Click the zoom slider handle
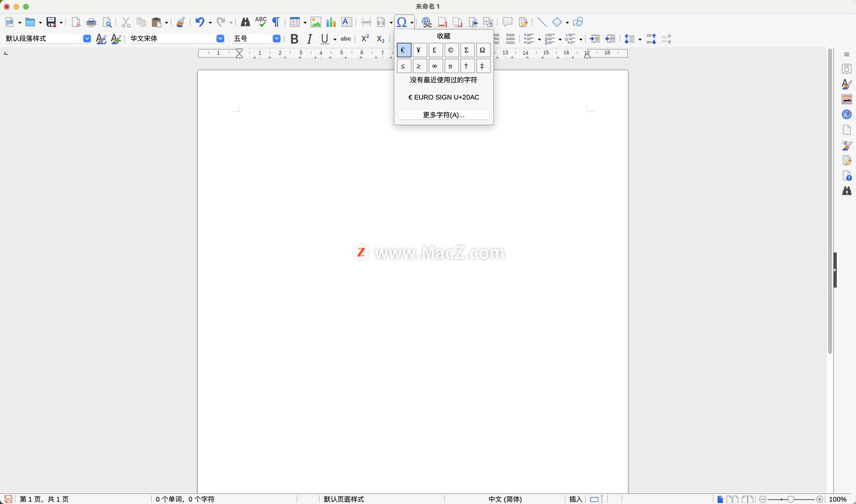 791,500
